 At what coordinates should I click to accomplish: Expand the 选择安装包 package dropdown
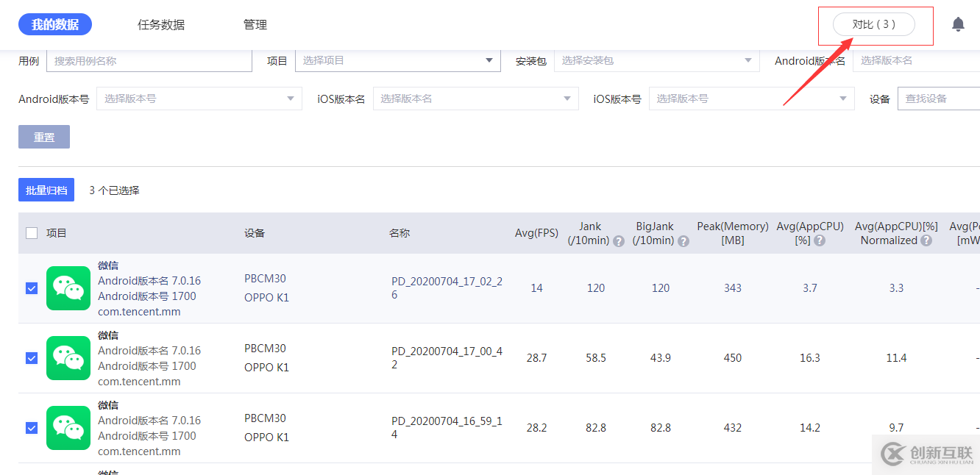tap(656, 60)
